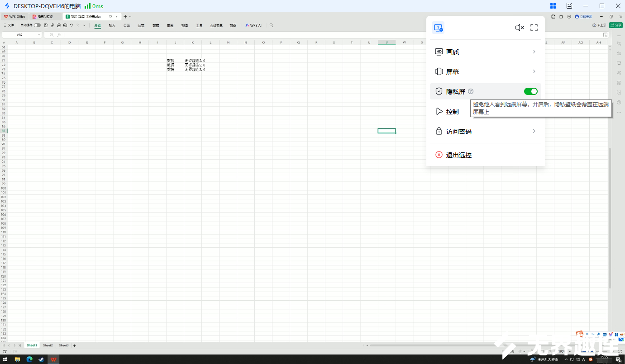
Task: Open the Windows notification center
Action: click(618, 359)
